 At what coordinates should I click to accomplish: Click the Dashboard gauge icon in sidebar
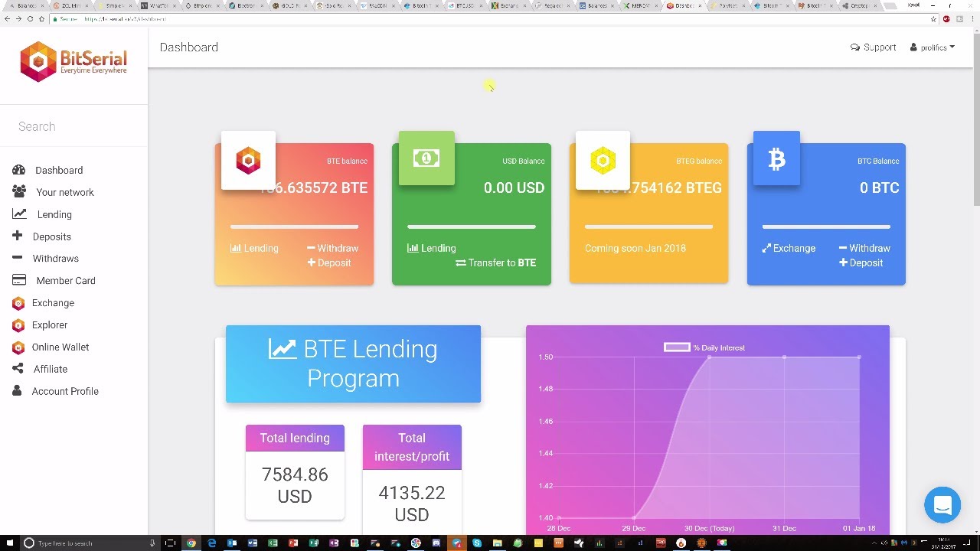[19, 170]
